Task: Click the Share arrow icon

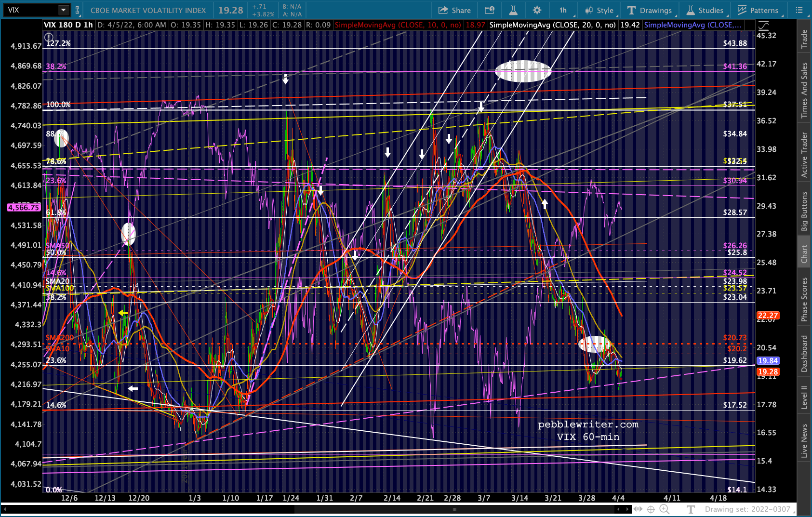Action: (443, 10)
